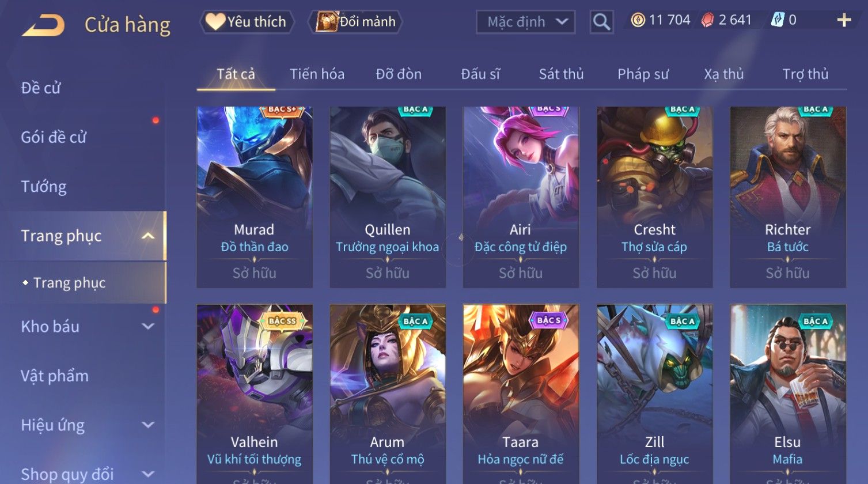The height and width of the screenshot is (484, 868).
Task: Select Airi Đặc công tử điệp skin
Action: [521, 197]
